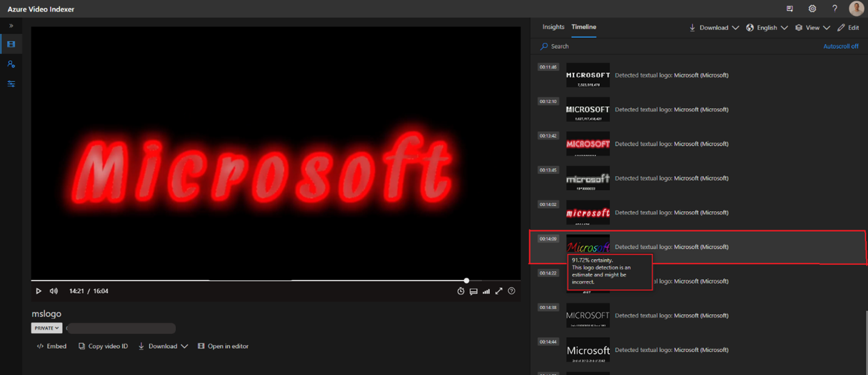Click the Azure Video Indexer title
868x375 pixels.
[41, 9]
